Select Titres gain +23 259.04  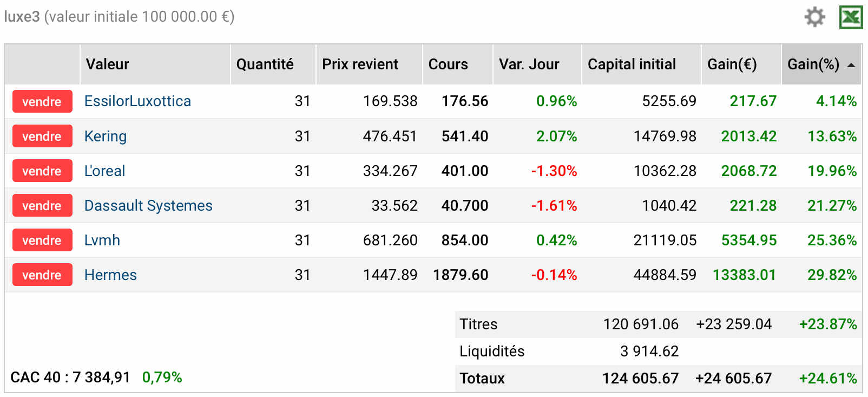click(x=734, y=324)
